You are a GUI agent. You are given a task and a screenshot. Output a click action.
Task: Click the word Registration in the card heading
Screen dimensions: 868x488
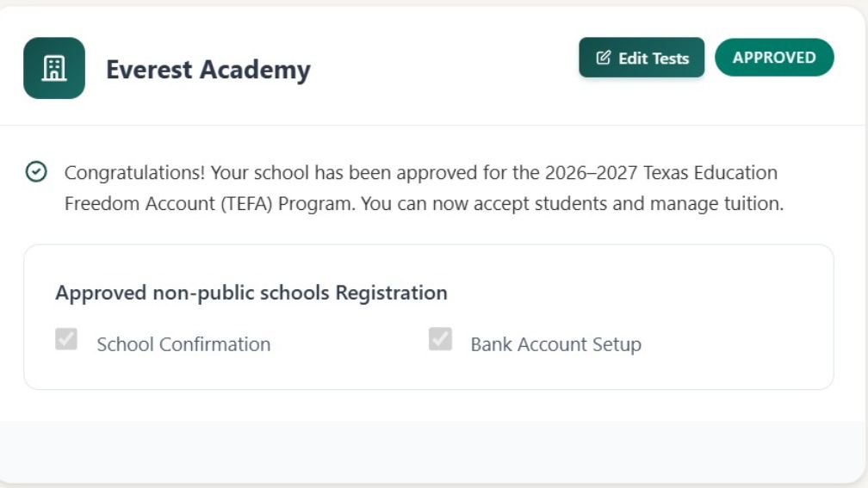(x=391, y=293)
